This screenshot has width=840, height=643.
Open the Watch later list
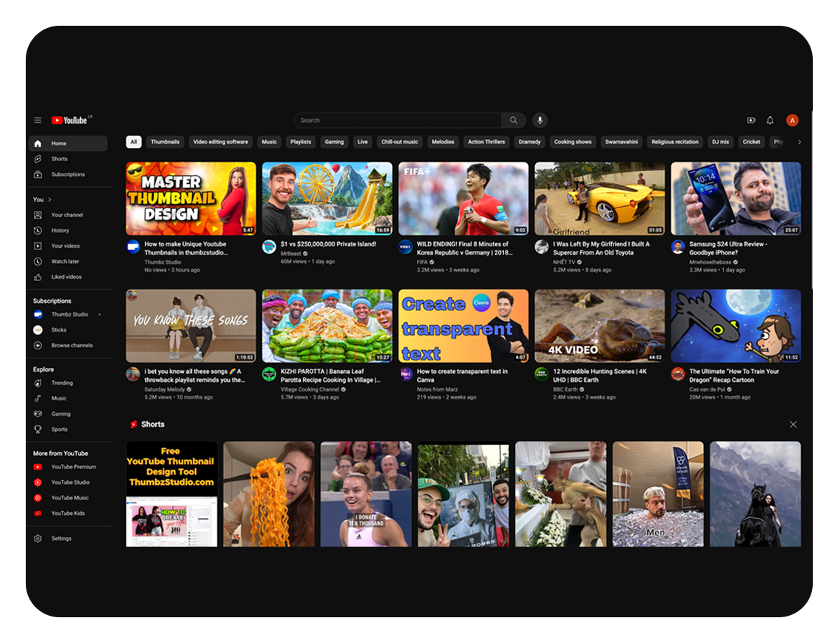pos(68,261)
